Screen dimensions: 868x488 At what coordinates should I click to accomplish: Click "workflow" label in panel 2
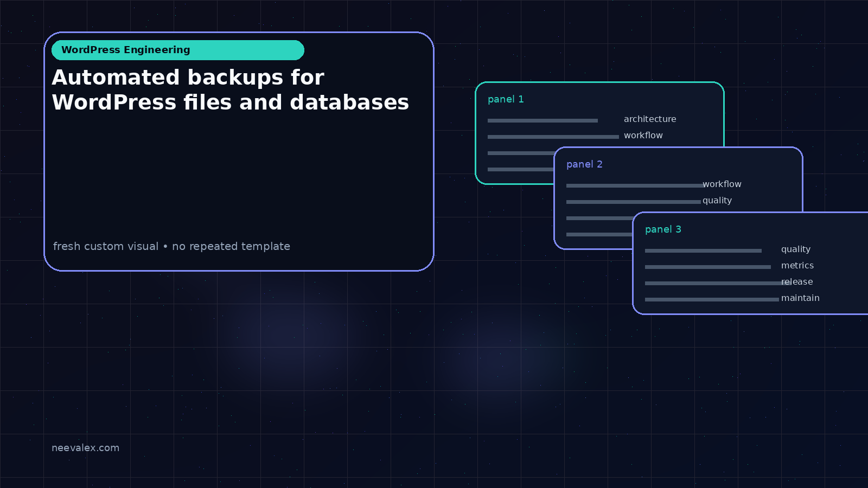pyautogui.click(x=722, y=184)
